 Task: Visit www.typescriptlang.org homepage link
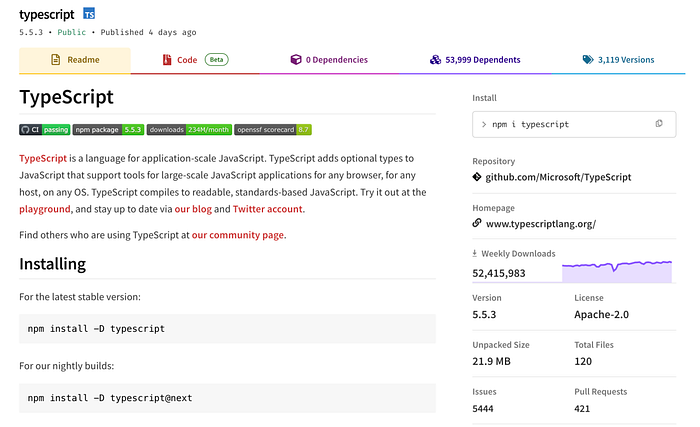[541, 224]
